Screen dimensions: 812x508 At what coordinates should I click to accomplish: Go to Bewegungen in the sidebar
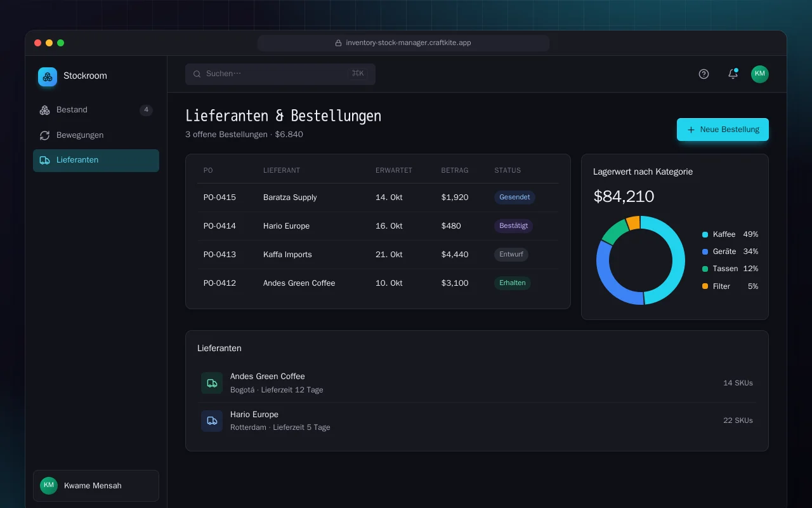click(x=96, y=135)
